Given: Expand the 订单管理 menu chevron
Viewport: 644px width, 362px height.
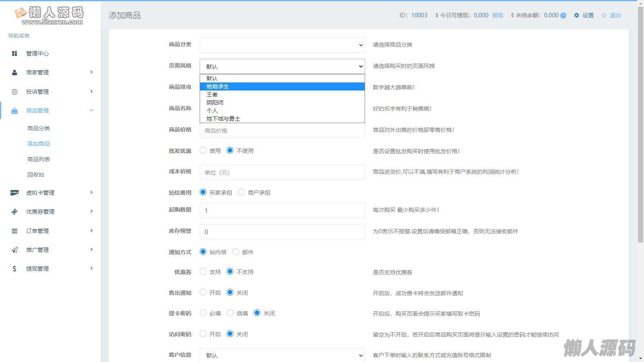Looking at the screenshot, I should tap(91, 230).
